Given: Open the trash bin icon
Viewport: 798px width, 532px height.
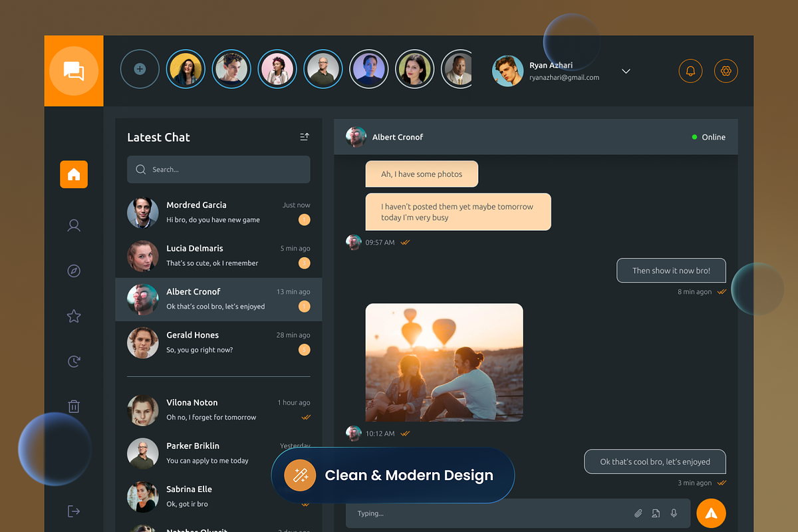Looking at the screenshot, I should click(x=74, y=406).
